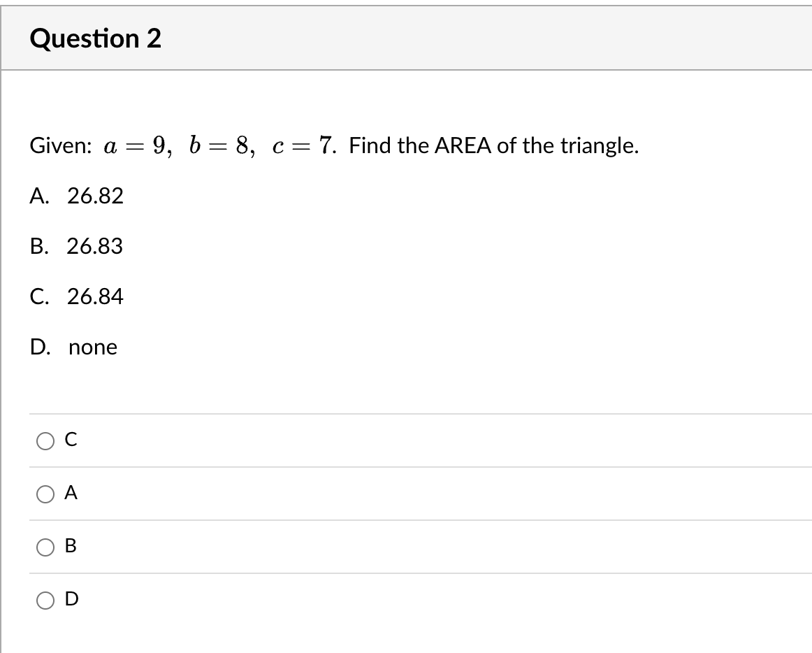Select the radio button labeled B
The width and height of the screenshot is (812, 653).
pos(45,547)
